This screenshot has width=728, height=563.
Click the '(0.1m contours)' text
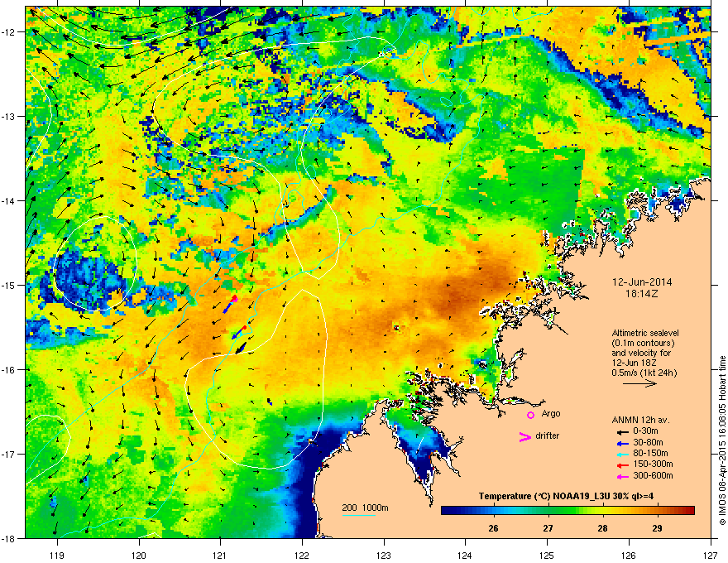coord(643,344)
